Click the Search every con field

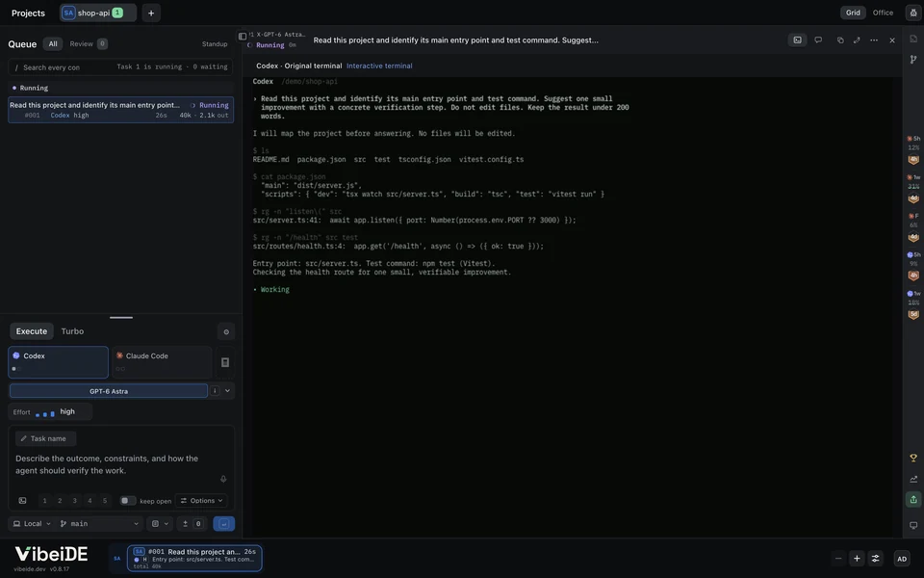pyautogui.click(x=120, y=67)
